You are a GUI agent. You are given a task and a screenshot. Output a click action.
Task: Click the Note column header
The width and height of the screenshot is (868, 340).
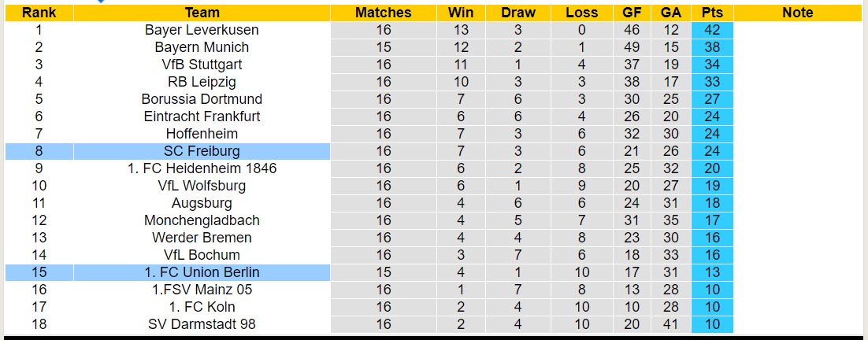798,13
